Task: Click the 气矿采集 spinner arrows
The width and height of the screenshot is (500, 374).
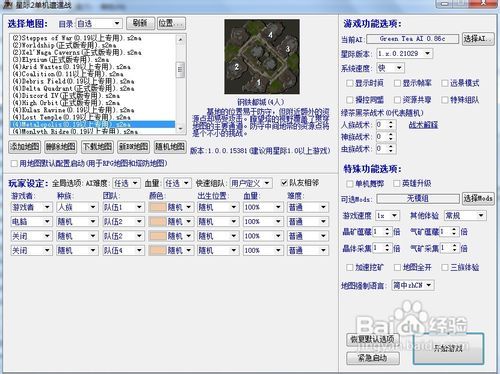Action: (455, 248)
